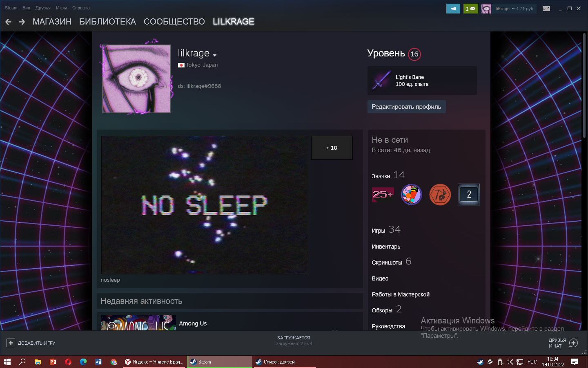Open the Игры 34 link
Viewport: 588px width, 368px height.
[386, 230]
